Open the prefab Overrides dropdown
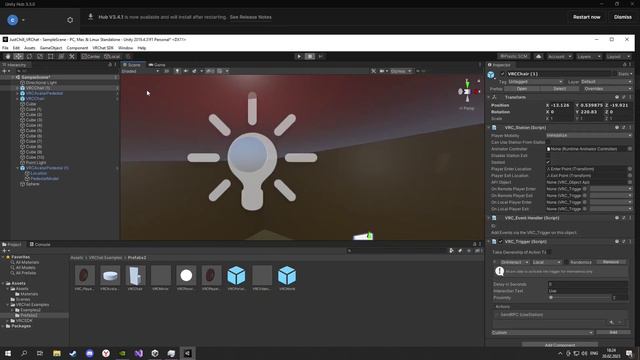The height and width of the screenshot is (360, 640). tap(607, 89)
